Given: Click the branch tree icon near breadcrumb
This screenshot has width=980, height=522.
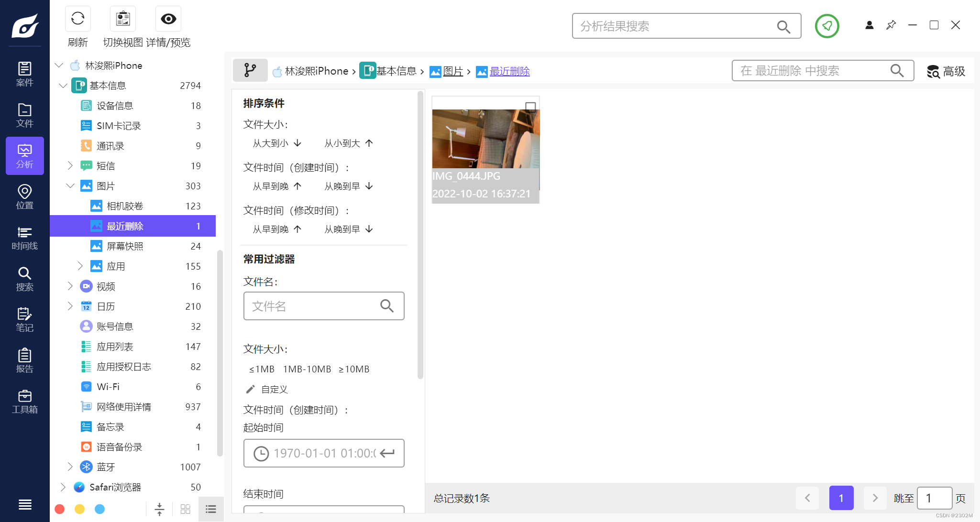Looking at the screenshot, I should [250, 71].
